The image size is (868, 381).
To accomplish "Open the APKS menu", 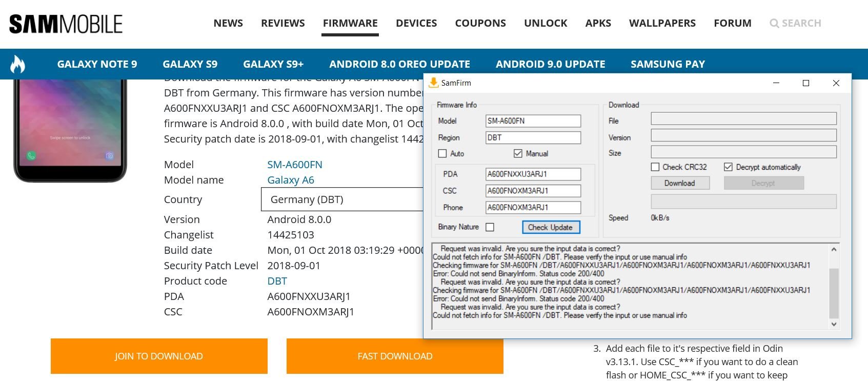I will pos(598,23).
